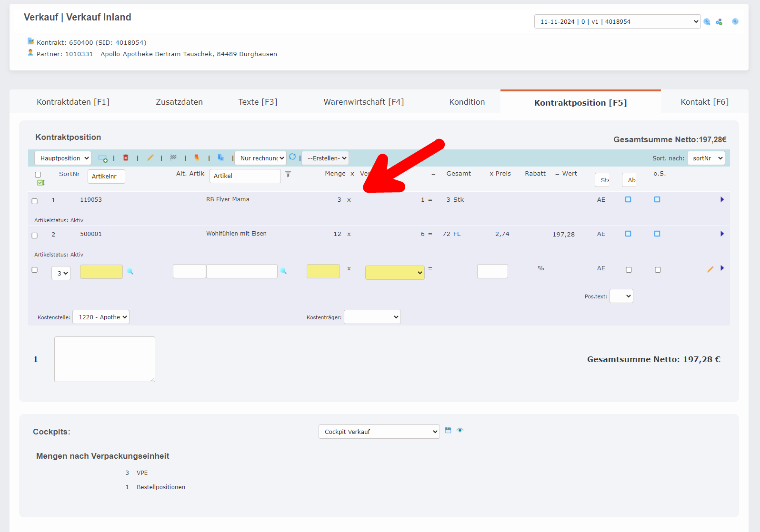Click the orange pencil edit icon in toolbar
760x532 pixels.
coord(150,158)
